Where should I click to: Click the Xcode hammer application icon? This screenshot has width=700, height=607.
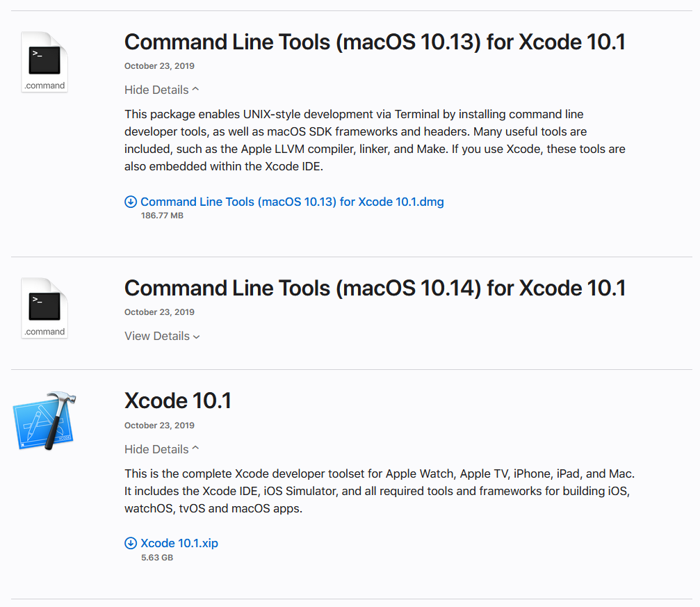click(44, 419)
